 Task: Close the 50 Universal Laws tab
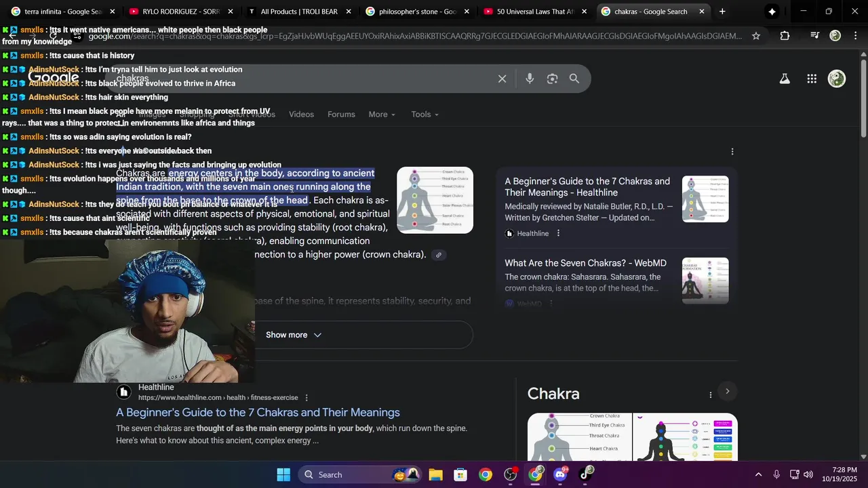coord(585,12)
